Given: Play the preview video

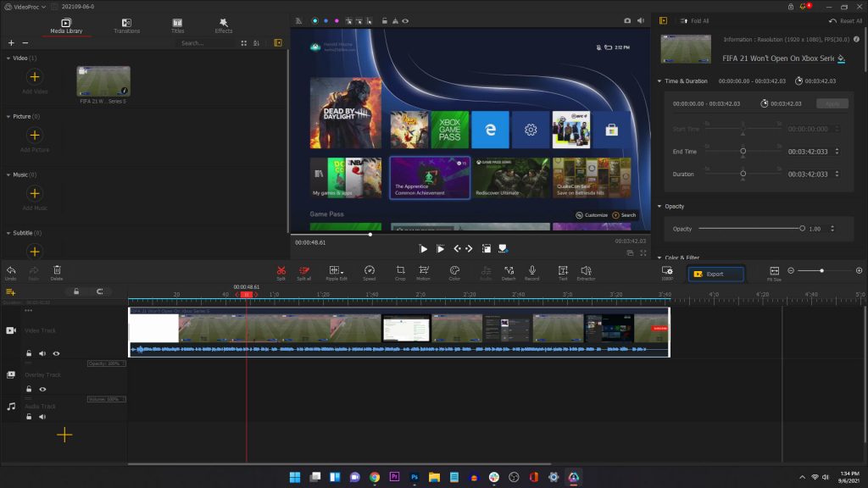Looking at the screenshot, I should (423, 249).
